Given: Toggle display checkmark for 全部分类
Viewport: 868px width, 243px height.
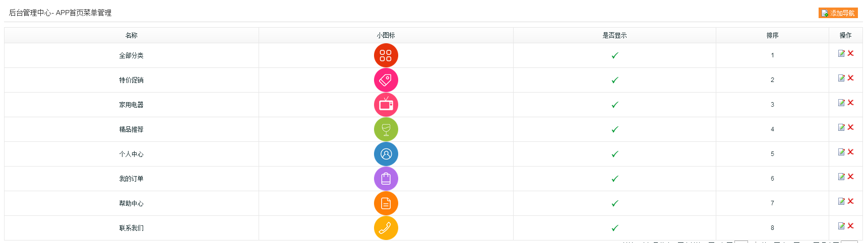Looking at the screenshot, I should point(614,56).
